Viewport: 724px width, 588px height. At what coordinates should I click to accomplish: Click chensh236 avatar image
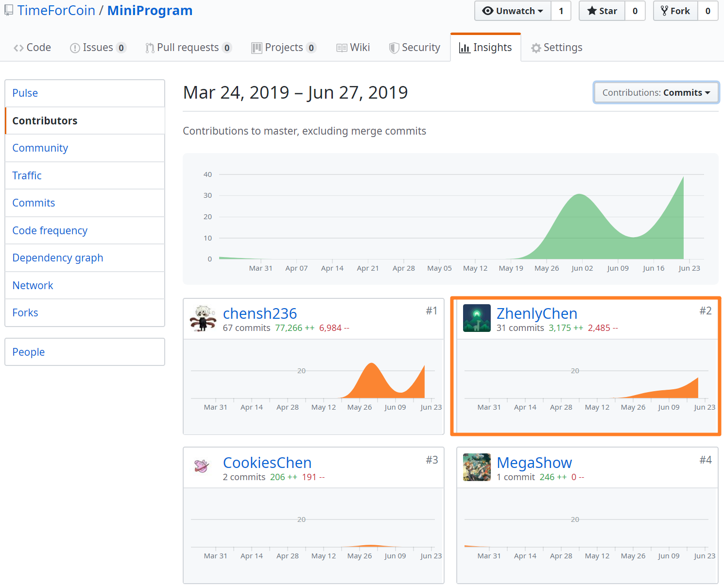click(203, 318)
